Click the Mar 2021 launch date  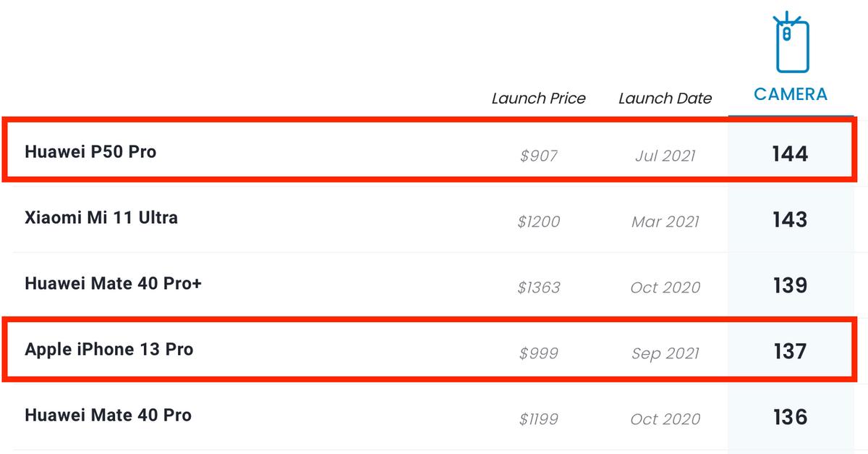click(665, 222)
